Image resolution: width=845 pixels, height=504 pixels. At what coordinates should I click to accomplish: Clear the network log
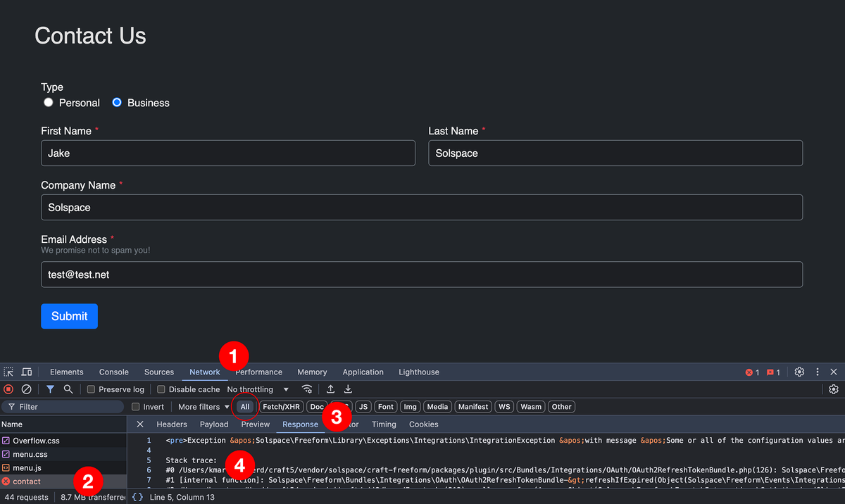click(26, 389)
